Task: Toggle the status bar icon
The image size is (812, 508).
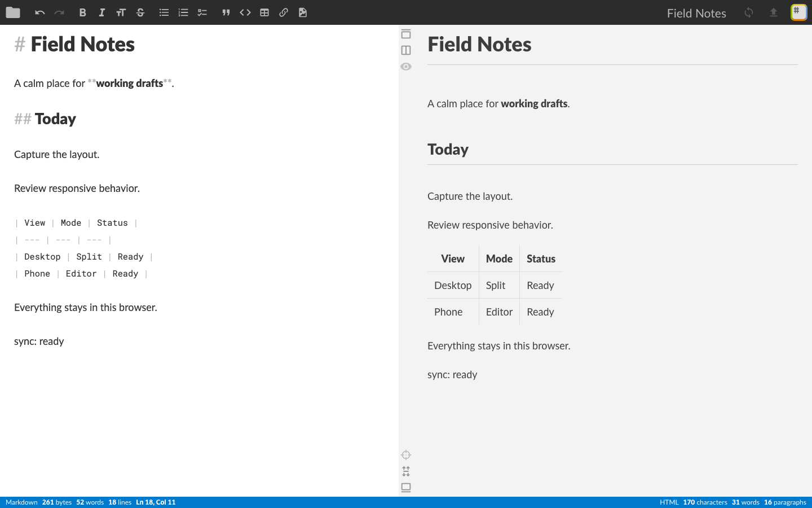Action: click(x=406, y=488)
